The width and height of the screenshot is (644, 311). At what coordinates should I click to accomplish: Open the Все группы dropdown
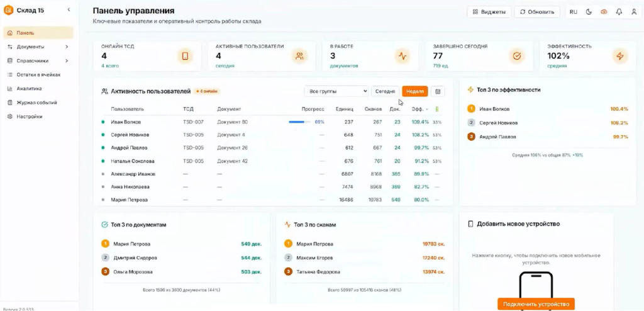point(336,91)
